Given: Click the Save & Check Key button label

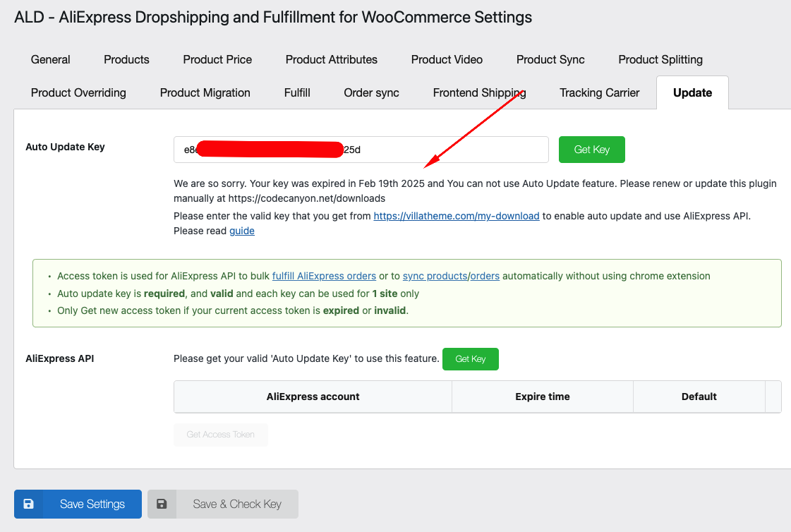Looking at the screenshot, I should (x=237, y=504).
